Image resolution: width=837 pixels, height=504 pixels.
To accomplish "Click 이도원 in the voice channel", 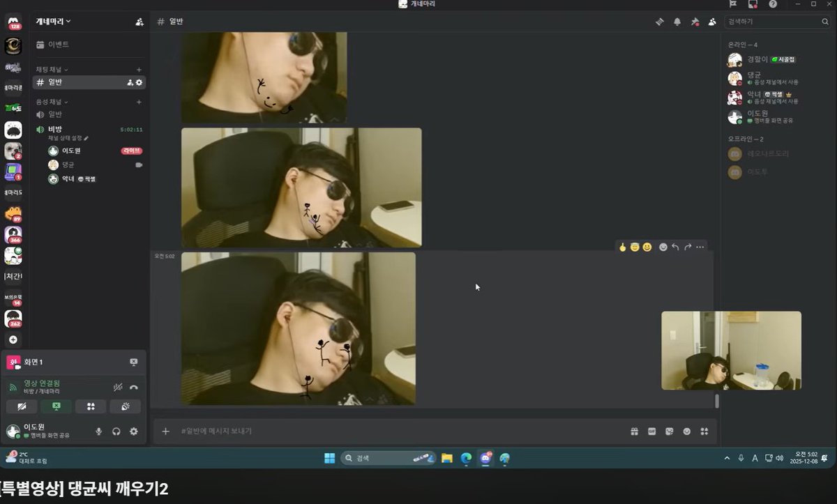I will (x=72, y=151).
